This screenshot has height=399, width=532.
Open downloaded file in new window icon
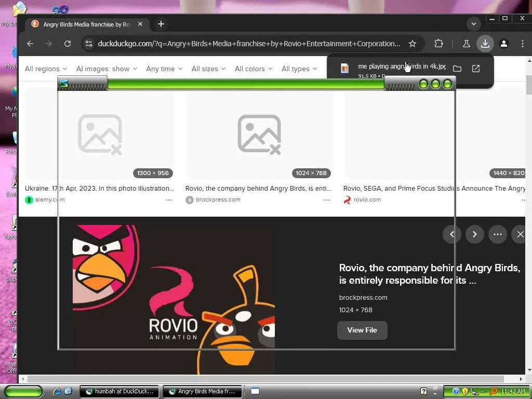476,69
